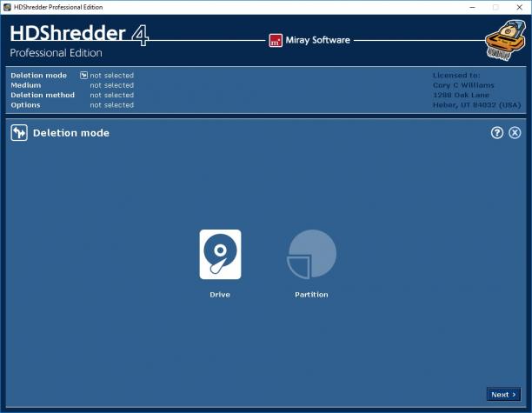Close the HDShredder window

520,7
